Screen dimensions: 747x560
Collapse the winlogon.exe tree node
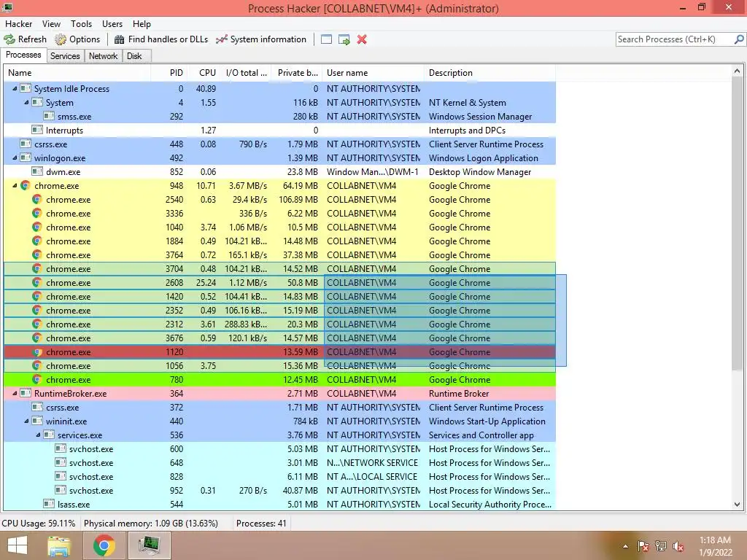(15, 158)
